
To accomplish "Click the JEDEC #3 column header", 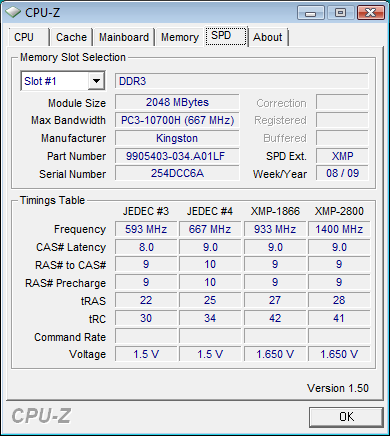I will pos(146,211).
